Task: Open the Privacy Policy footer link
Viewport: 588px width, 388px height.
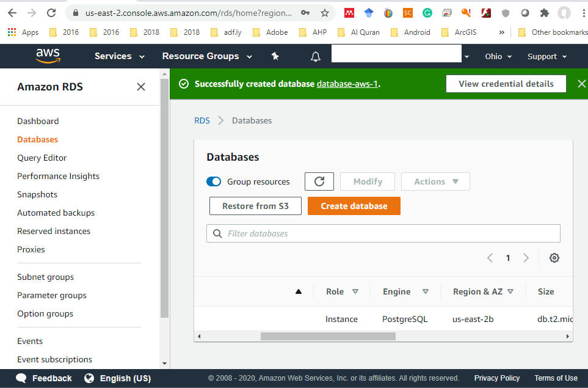Action: (497, 378)
